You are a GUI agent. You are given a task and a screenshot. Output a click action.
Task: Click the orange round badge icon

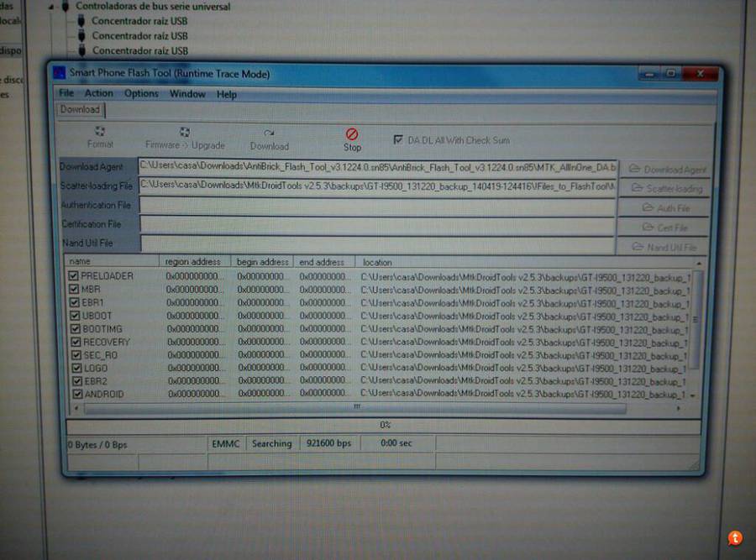(735, 537)
